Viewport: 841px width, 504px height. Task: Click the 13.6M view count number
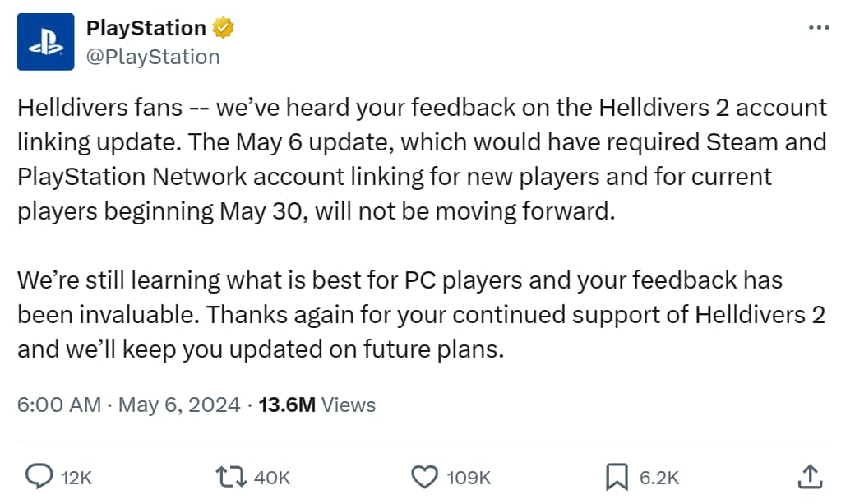287,405
